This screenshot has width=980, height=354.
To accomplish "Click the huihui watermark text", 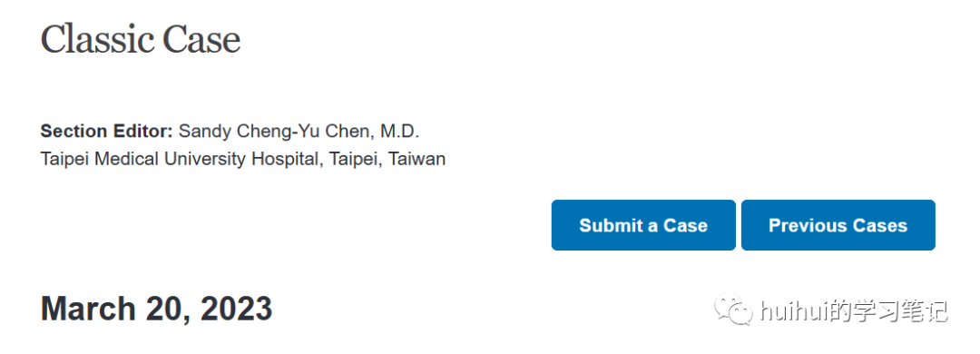I will [793, 310].
